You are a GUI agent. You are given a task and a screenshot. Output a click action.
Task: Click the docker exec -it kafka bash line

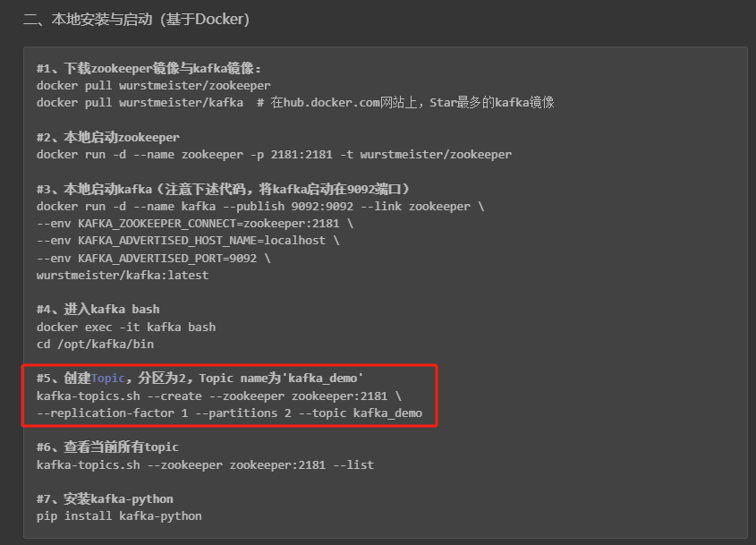126,327
